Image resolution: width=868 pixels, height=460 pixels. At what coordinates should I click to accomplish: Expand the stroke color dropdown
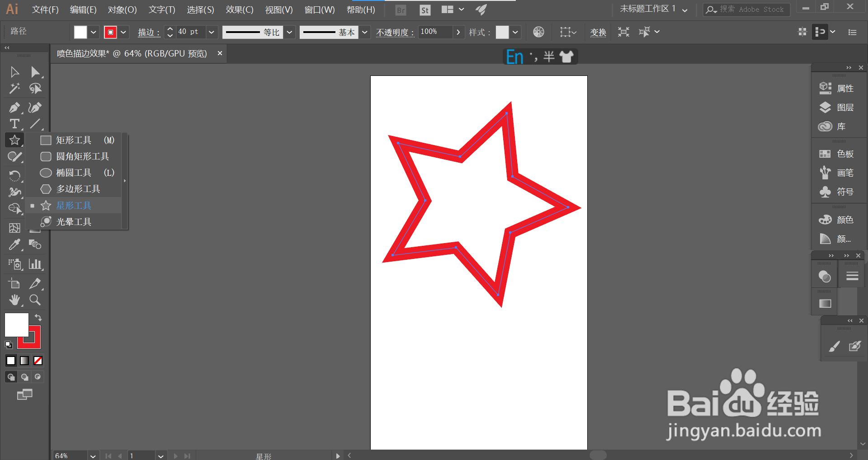tap(123, 33)
